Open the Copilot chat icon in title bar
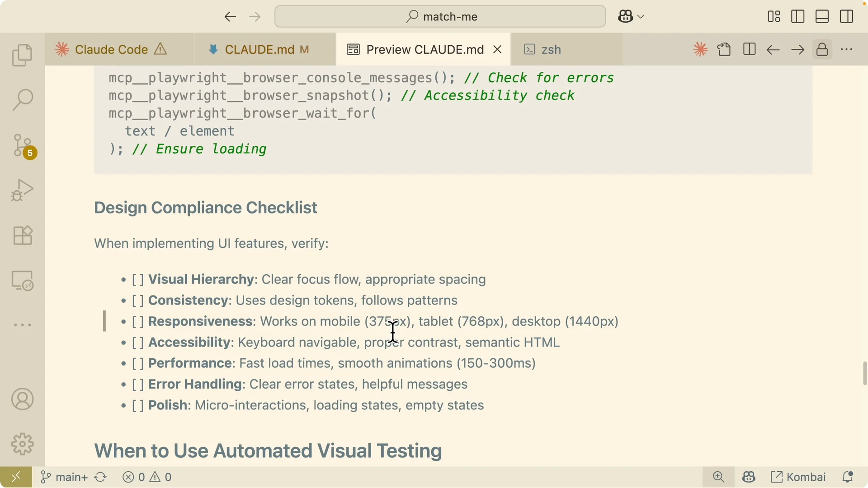The width and height of the screenshot is (868, 488). 626,17
